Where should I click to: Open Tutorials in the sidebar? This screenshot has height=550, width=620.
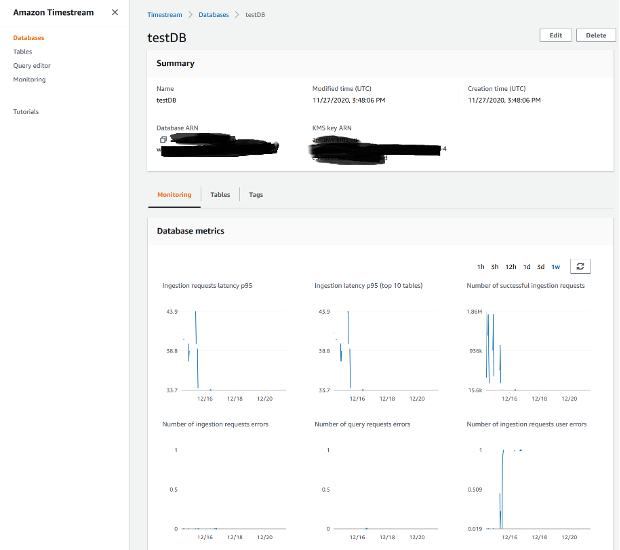click(26, 112)
